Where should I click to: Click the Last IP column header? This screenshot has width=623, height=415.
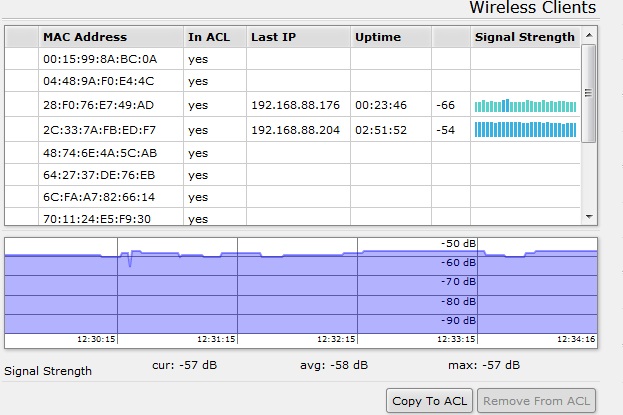click(x=272, y=37)
